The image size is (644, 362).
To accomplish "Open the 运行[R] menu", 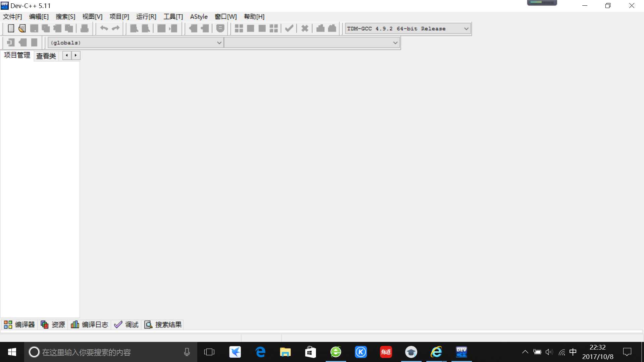I will tap(146, 17).
